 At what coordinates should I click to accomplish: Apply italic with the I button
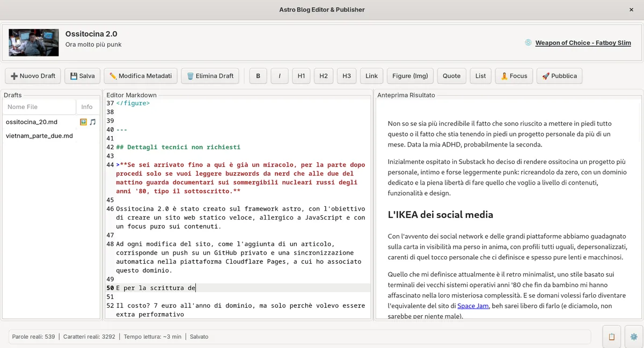point(280,76)
